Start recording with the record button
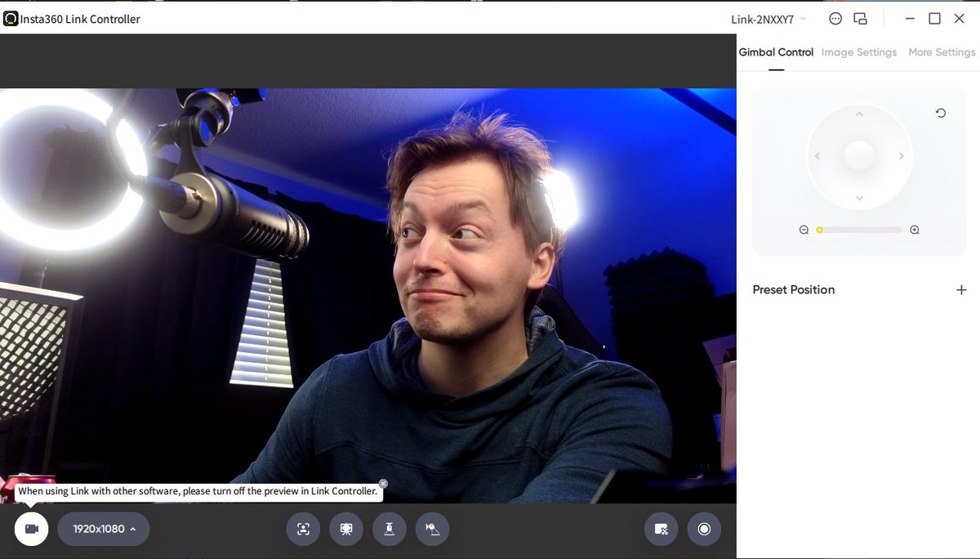The width and height of the screenshot is (980, 559). point(704,529)
